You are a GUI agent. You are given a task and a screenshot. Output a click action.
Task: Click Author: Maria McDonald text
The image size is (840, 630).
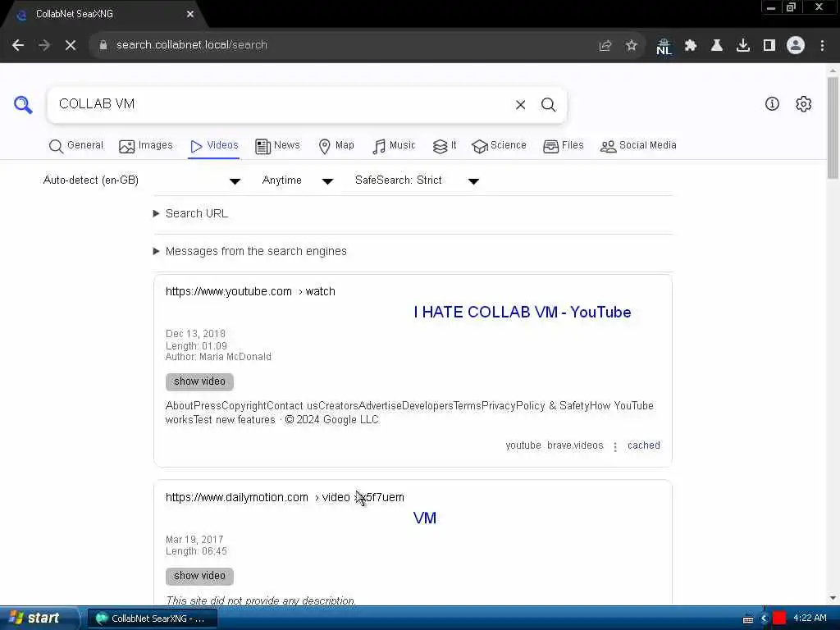tap(218, 358)
